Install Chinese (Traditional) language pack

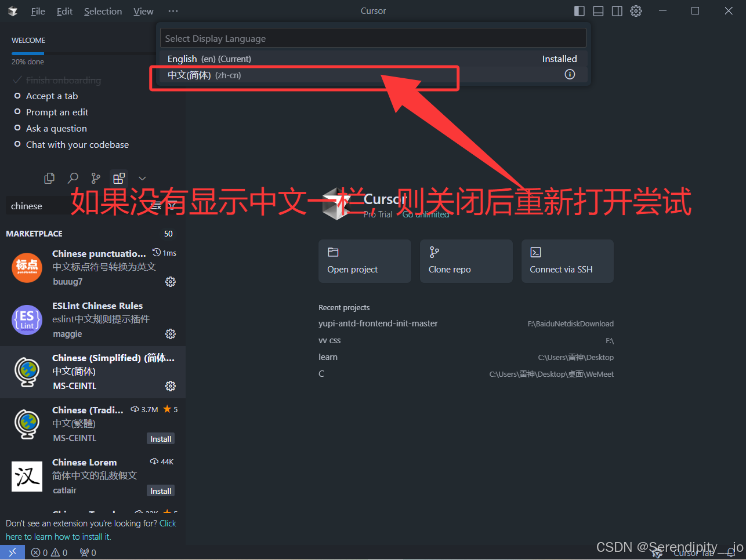pos(161,439)
